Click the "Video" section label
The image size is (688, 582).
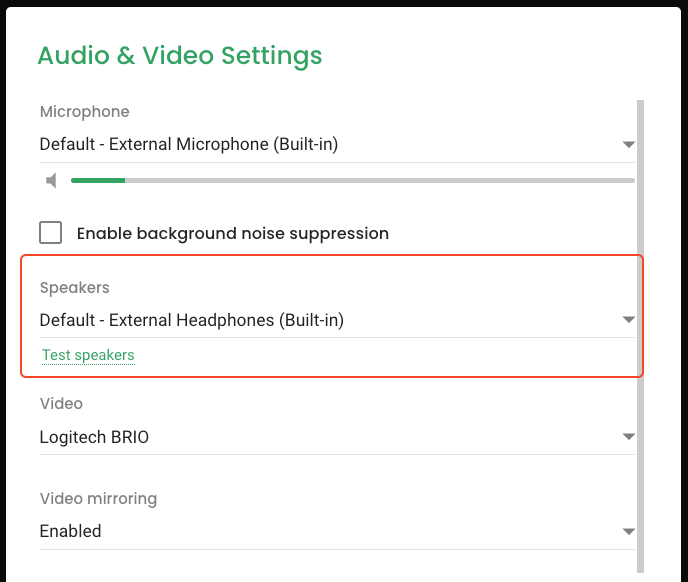pyautogui.click(x=61, y=404)
